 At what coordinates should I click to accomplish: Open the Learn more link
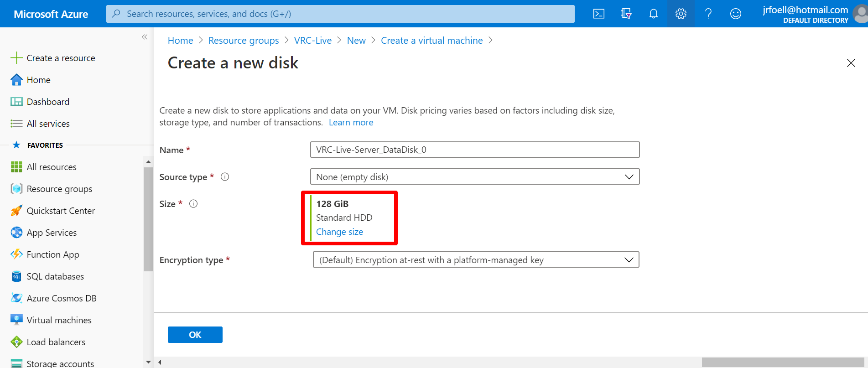351,122
